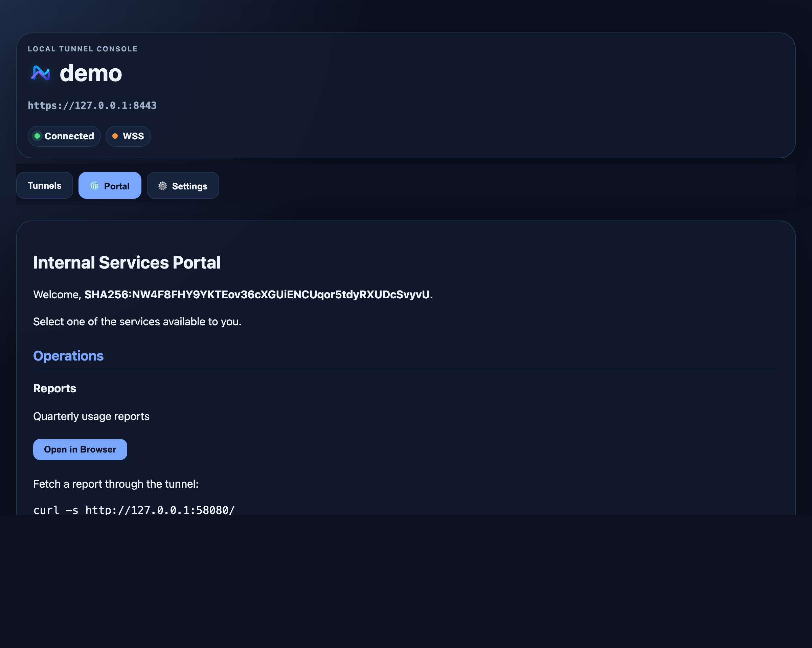Click the Quarterly usage reports description
812x648 pixels.
click(91, 416)
